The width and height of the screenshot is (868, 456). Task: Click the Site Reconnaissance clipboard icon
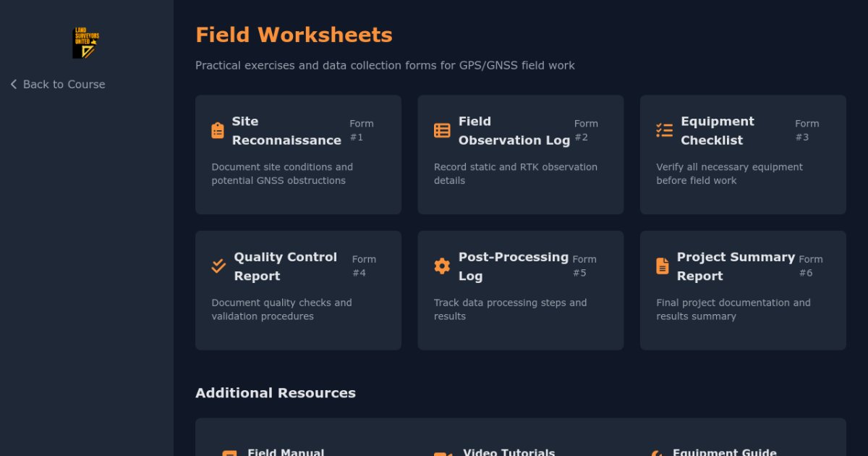[x=218, y=130]
